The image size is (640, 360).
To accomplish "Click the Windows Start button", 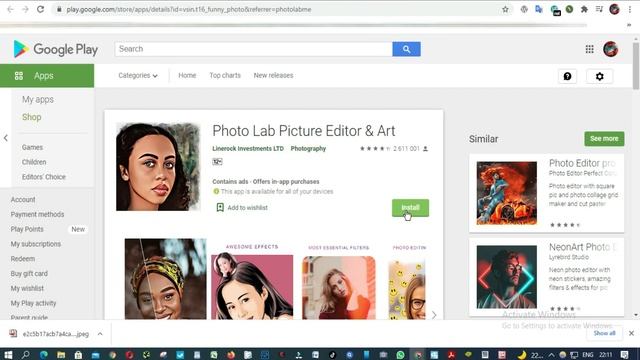I will [8, 355].
